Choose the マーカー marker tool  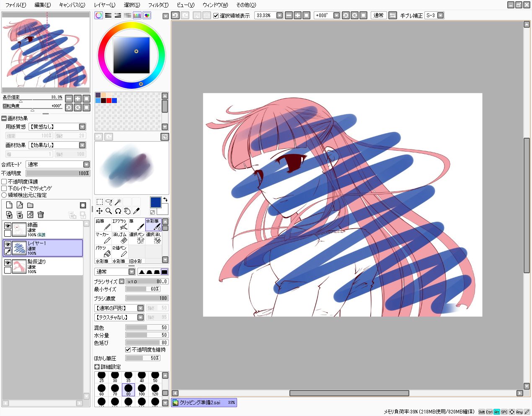coord(103,238)
